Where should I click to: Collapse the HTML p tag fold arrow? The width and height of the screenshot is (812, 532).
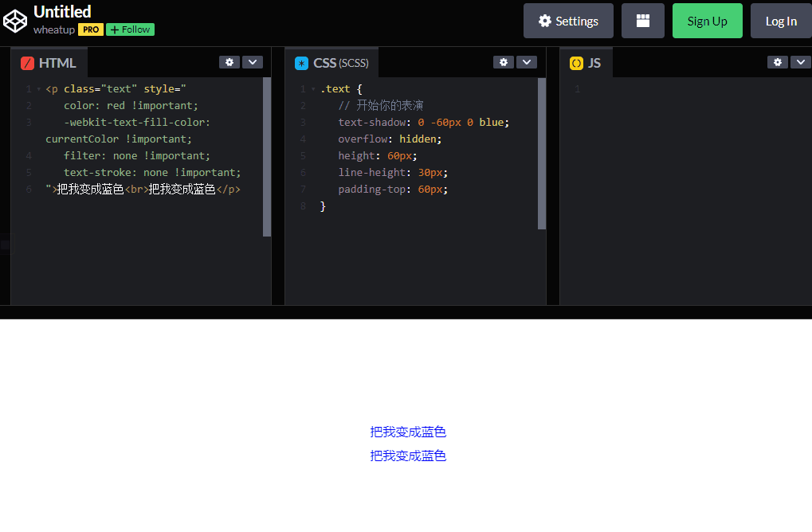pos(39,89)
